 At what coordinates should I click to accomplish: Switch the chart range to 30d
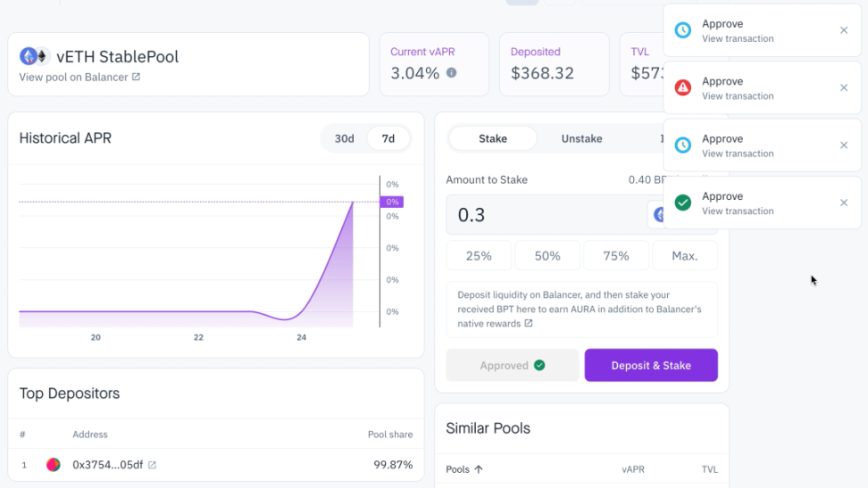(x=344, y=138)
